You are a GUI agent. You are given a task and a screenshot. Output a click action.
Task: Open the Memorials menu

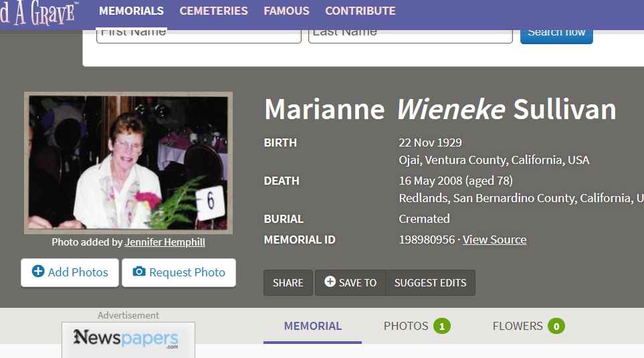pyautogui.click(x=132, y=11)
